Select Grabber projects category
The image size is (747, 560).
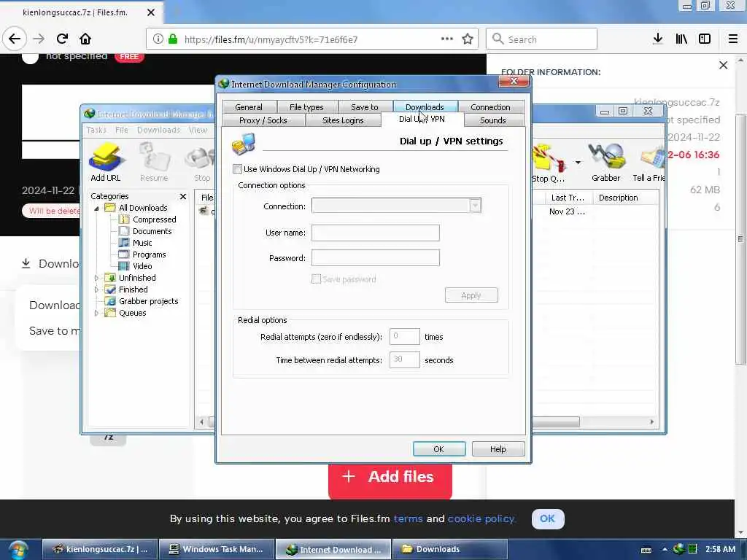(148, 301)
